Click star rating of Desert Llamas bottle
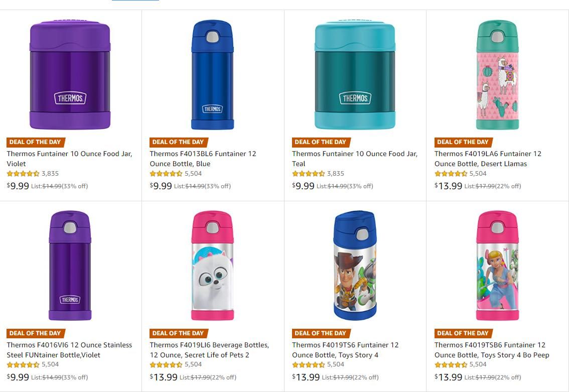 click(x=451, y=174)
